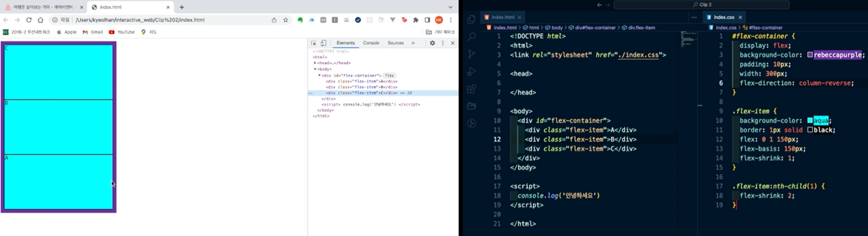Open the Evernote extension icon
Image resolution: width=868 pixels, height=236 pixels.
tap(300, 20)
